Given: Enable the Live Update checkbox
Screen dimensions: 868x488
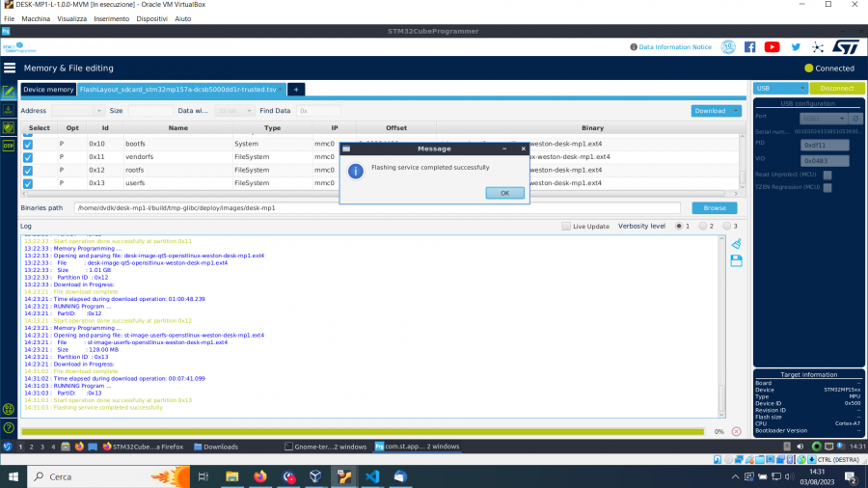Looking at the screenshot, I should point(566,226).
